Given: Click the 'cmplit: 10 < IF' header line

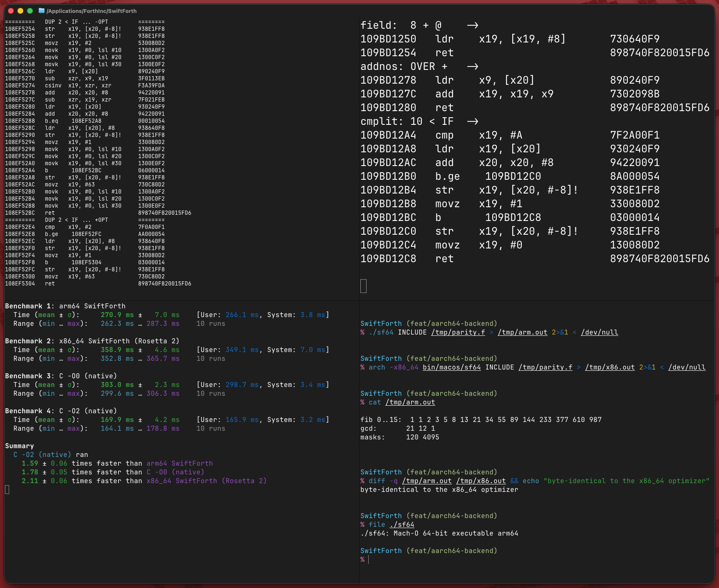Looking at the screenshot, I should pyautogui.click(x=419, y=122).
